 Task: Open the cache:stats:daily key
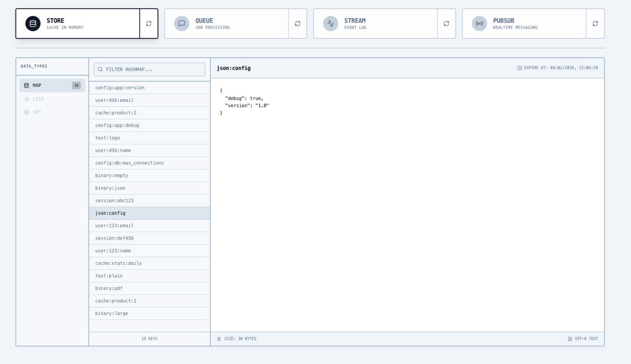point(149,263)
